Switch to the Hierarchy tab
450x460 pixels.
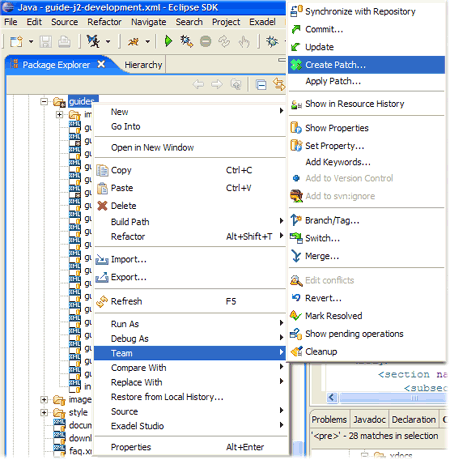point(143,65)
